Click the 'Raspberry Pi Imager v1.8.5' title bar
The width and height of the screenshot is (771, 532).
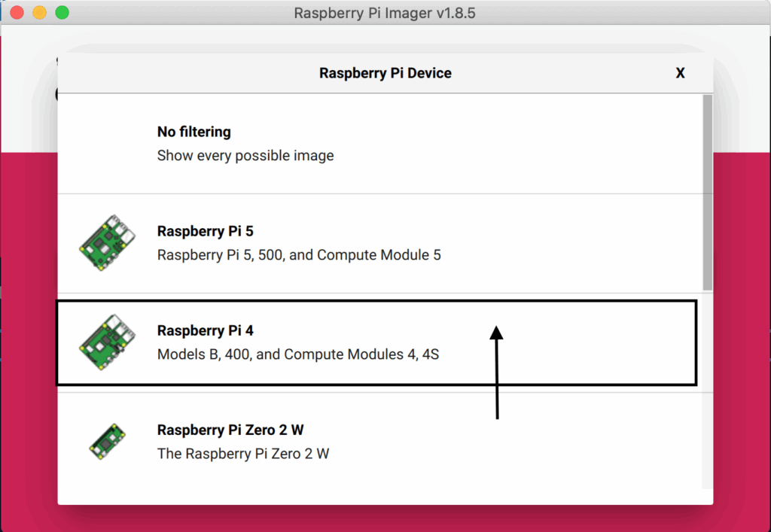(385, 13)
